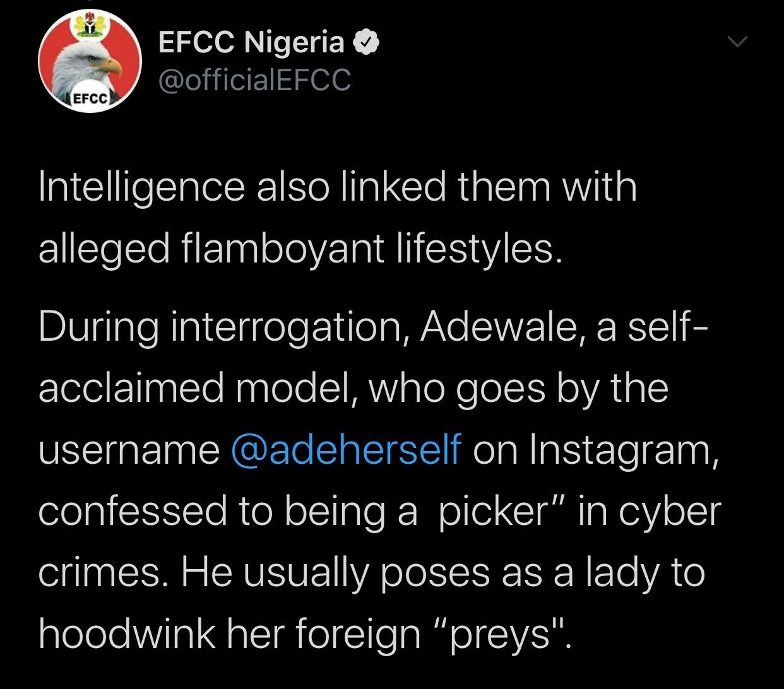Click the "EFCC" label on avatar logo
The height and width of the screenshot is (689, 784).
tap(90, 99)
